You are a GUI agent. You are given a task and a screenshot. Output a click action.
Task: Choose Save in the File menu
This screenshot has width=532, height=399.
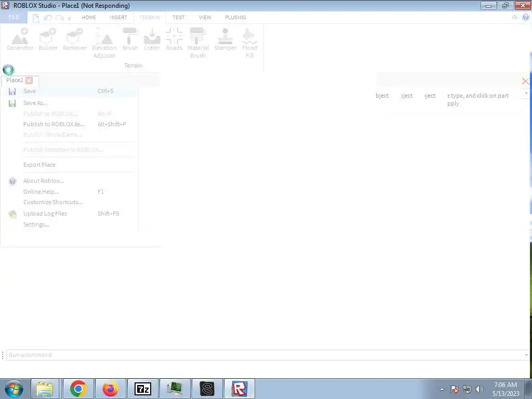(x=69, y=91)
